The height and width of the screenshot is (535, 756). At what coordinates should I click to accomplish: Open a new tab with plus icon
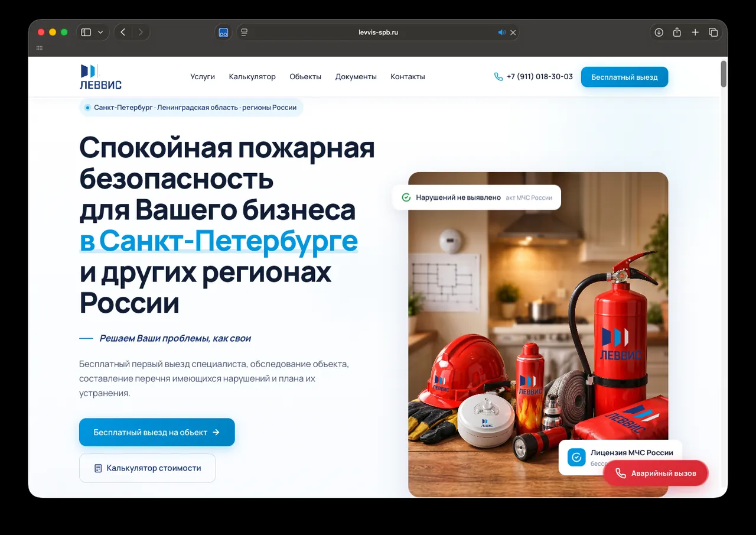click(x=695, y=33)
